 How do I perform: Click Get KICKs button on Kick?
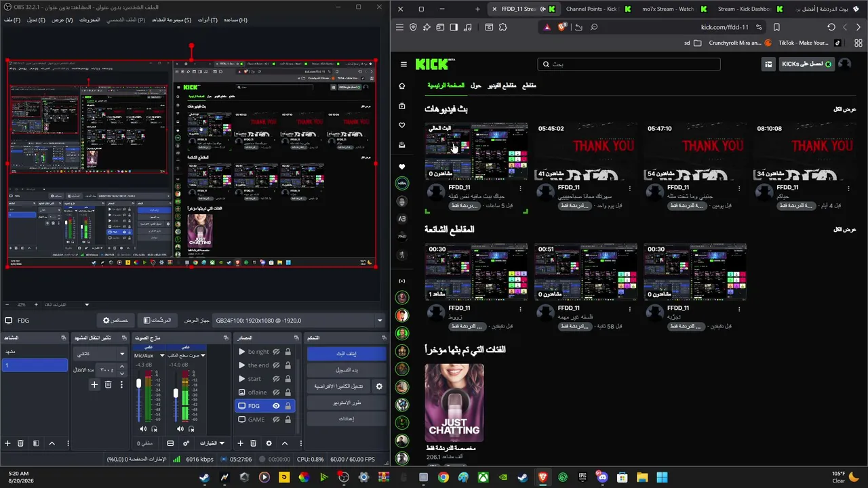pos(806,64)
